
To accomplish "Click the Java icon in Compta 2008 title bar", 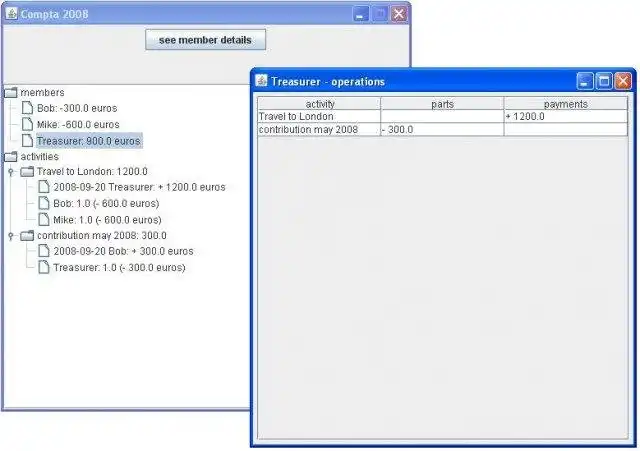I will (x=12, y=14).
